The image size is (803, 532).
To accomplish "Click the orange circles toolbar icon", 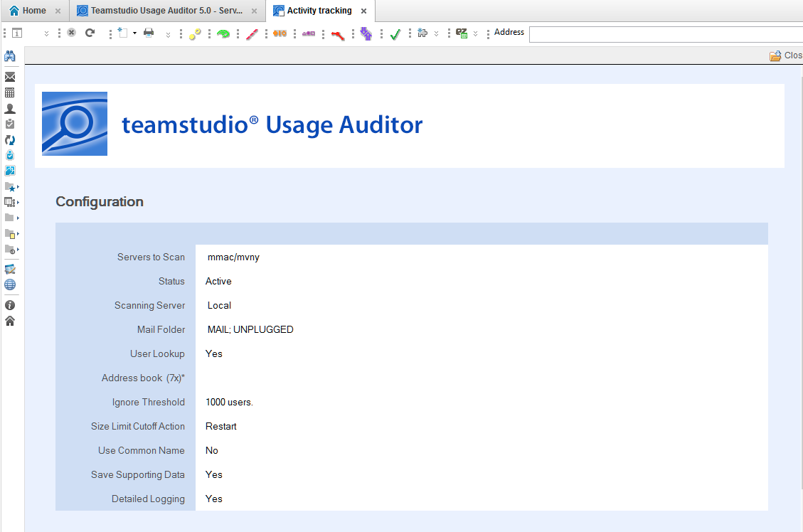I will pos(280,33).
